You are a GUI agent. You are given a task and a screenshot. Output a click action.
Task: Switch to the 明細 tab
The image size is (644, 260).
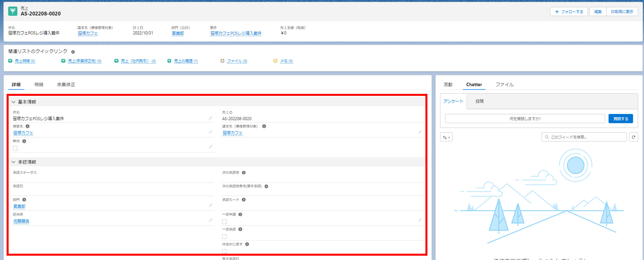39,85
